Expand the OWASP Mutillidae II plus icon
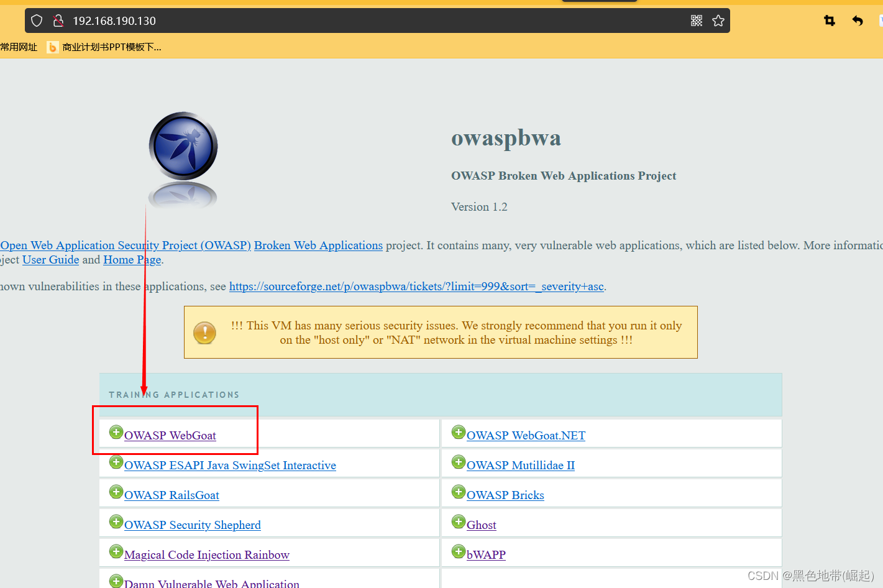883x588 pixels. (x=459, y=462)
